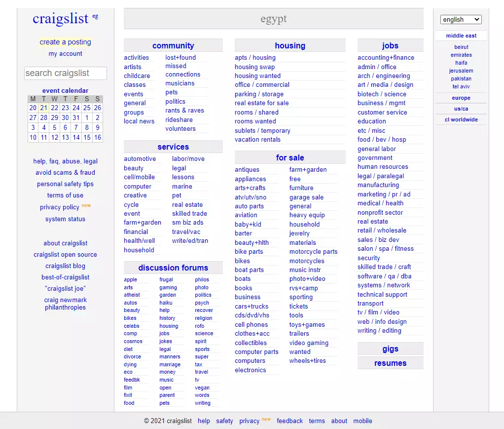
Task: Browse video gaming for sale
Action: [309, 343]
